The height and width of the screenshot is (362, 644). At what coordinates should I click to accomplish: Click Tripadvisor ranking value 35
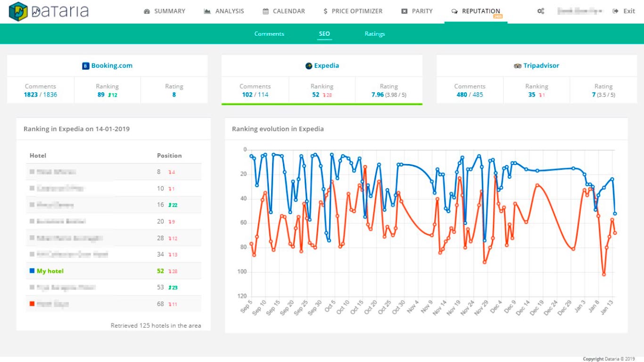(532, 95)
